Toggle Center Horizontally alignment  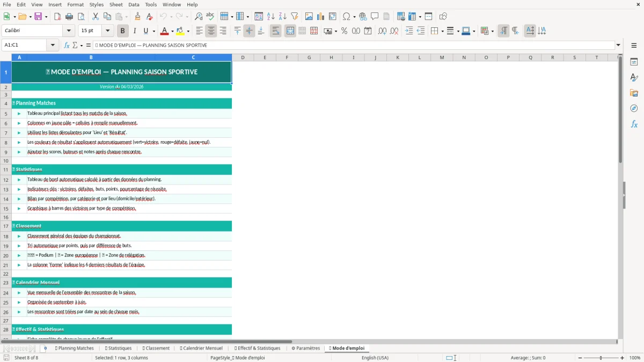(211, 31)
